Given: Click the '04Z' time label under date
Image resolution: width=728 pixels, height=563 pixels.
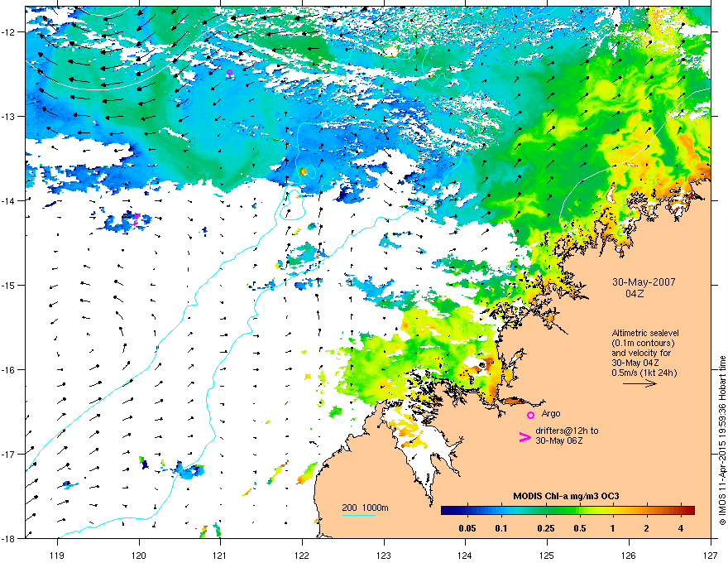Looking at the screenshot, I should (x=635, y=294).
